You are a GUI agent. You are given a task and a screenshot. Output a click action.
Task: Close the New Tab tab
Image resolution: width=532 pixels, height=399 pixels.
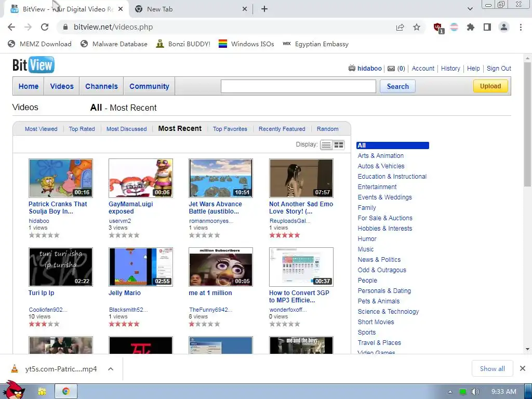coord(245,9)
